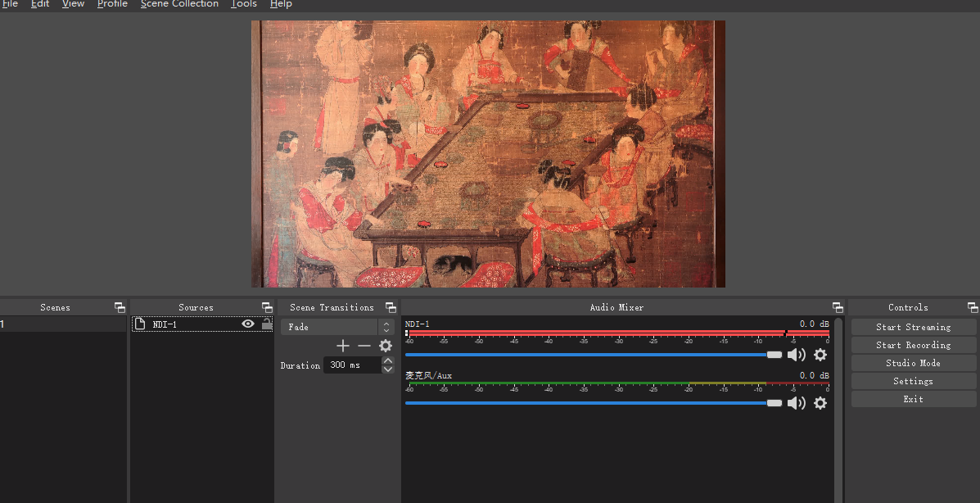Click the NDI-1 source file icon
Image resolution: width=980 pixels, height=503 pixels.
(x=140, y=324)
